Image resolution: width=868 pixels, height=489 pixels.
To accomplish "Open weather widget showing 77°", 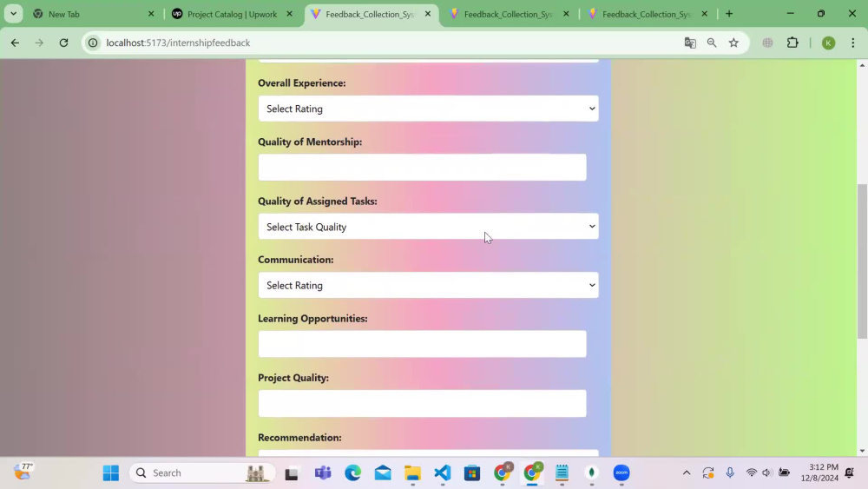I will pyautogui.click(x=23, y=472).
